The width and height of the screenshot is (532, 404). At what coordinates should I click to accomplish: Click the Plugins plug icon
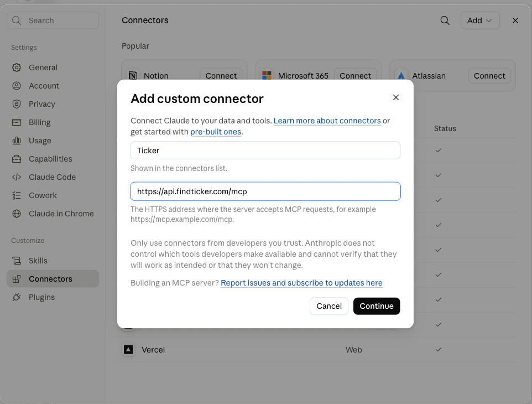17,297
